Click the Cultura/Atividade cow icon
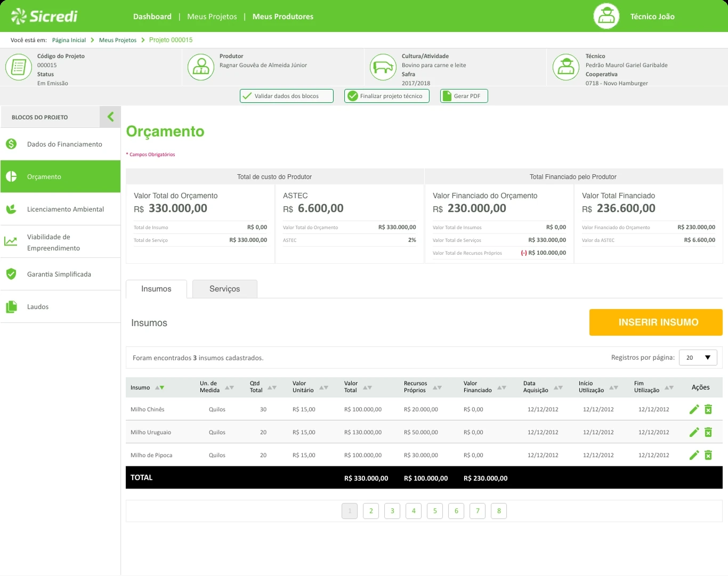 (x=383, y=67)
